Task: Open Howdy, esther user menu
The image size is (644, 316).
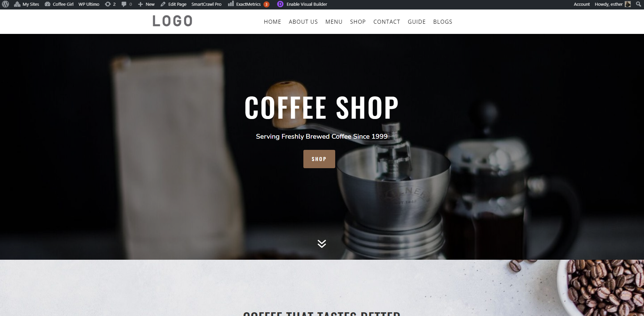Action: pos(613,4)
